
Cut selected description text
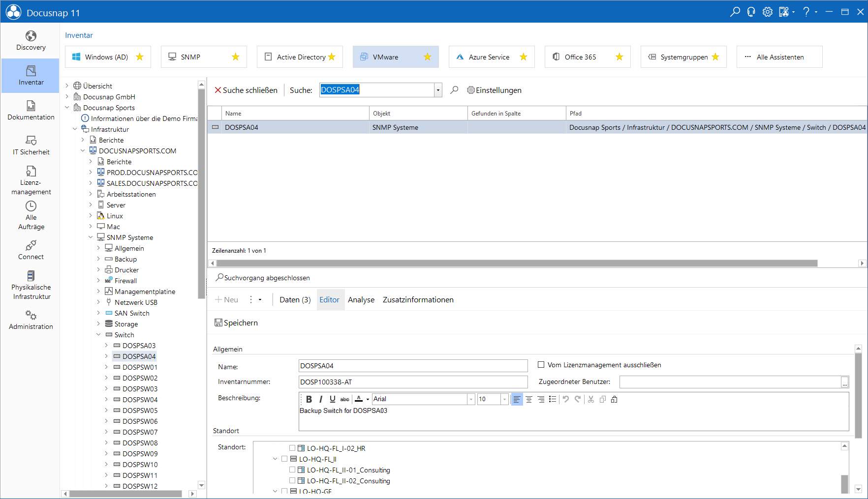(x=591, y=399)
